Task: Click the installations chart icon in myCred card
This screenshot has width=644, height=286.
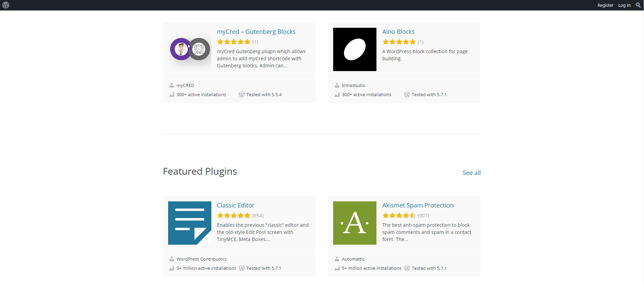Action: click(172, 94)
